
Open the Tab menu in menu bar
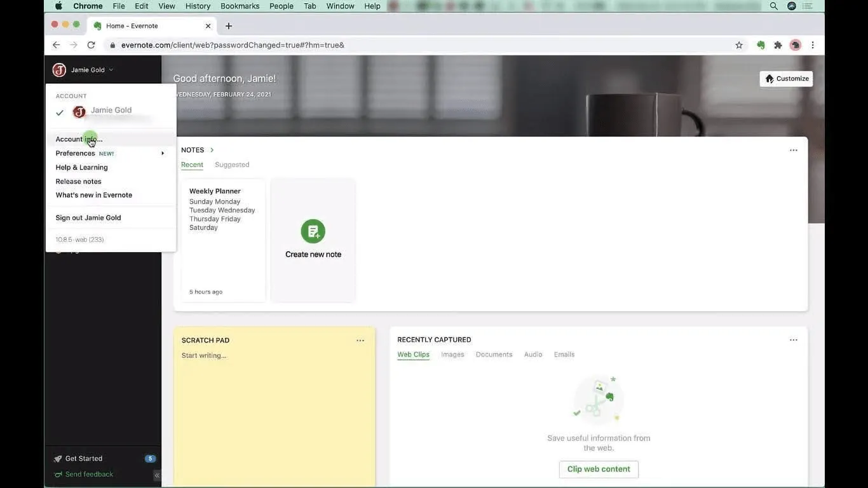(310, 6)
